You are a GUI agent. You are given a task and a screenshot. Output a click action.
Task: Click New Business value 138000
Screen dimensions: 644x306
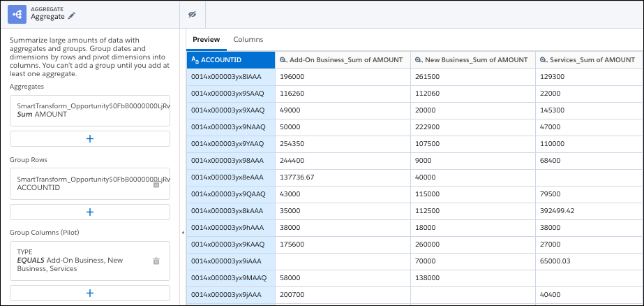click(473, 278)
